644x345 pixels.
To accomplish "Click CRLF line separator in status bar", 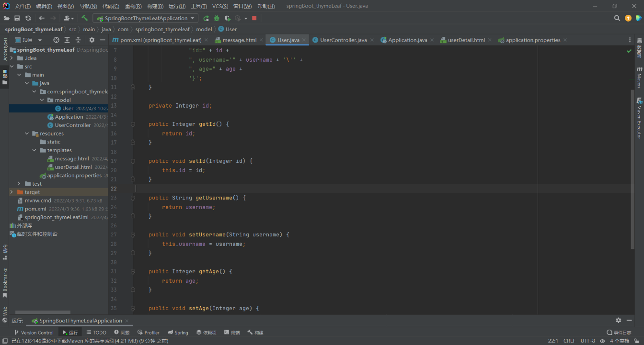I will coord(569,341).
